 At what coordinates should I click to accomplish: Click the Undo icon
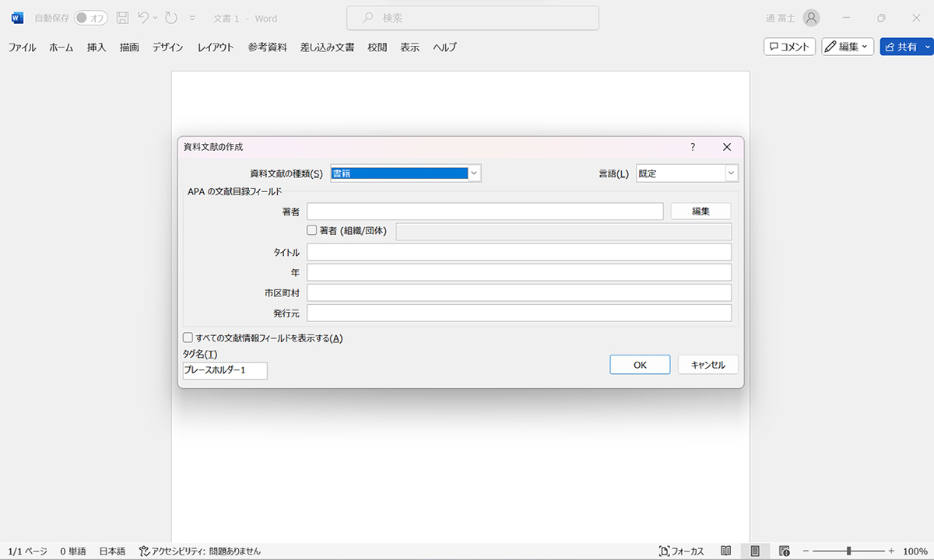click(x=144, y=18)
